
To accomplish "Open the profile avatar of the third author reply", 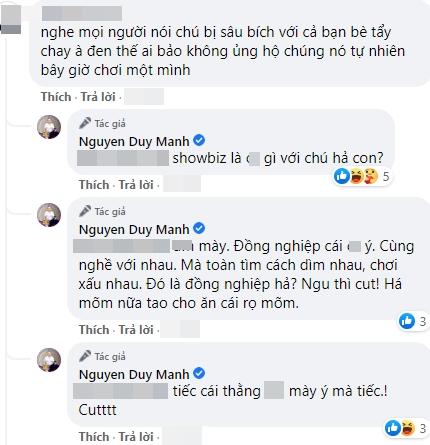I will click(x=49, y=360).
